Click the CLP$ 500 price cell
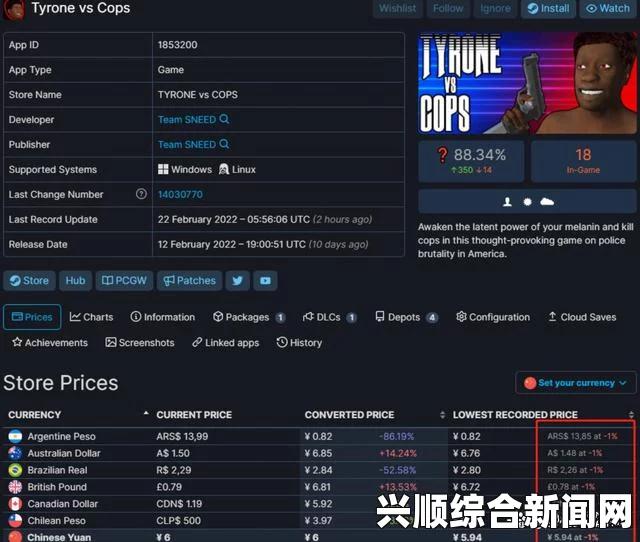Image resolution: width=640 pixels, height=542 pixels. (178, 521)
